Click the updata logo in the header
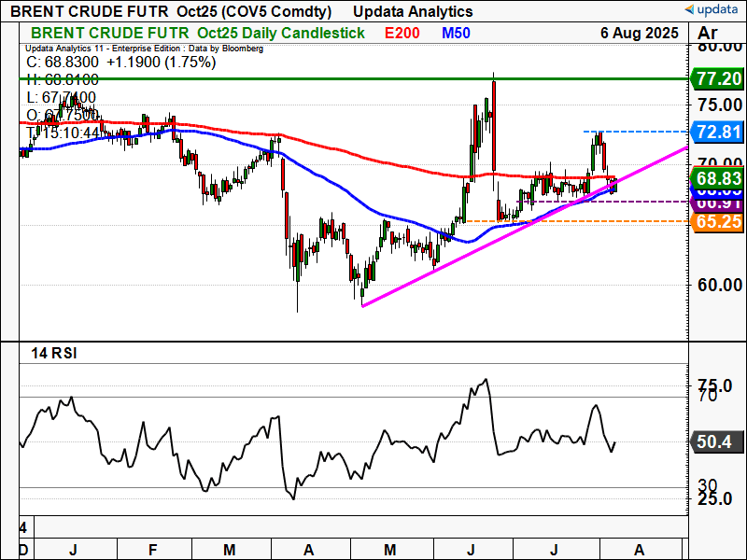 pos(712,9)
